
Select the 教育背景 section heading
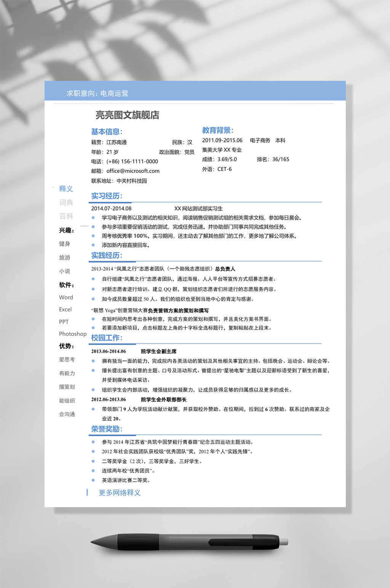tap(217, 130)
